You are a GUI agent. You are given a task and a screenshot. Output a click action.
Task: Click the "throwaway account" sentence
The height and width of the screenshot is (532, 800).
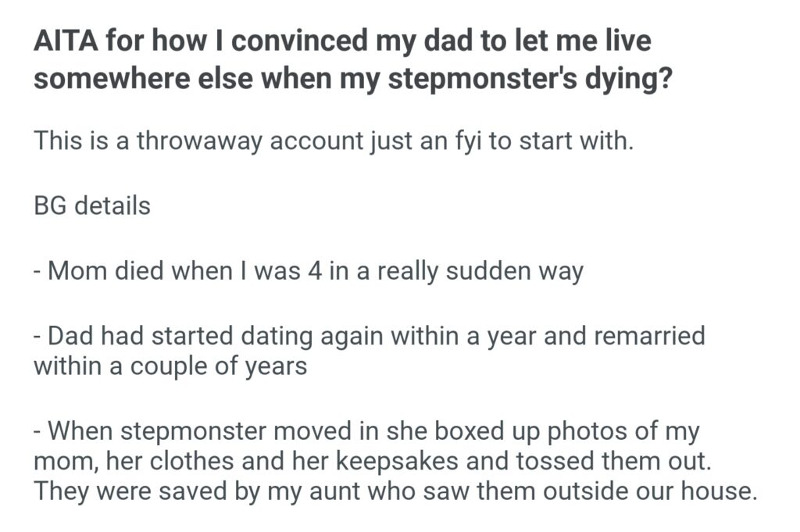(332, 144)
